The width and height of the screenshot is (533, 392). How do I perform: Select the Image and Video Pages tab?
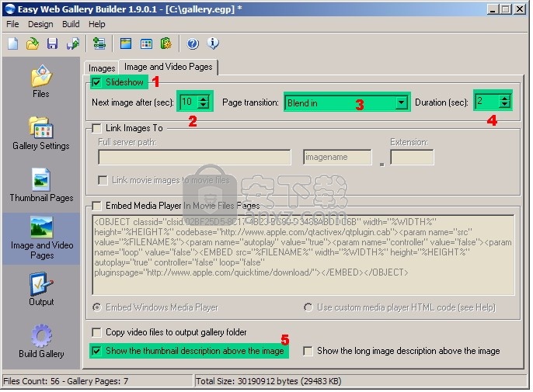tap(169, 67)
